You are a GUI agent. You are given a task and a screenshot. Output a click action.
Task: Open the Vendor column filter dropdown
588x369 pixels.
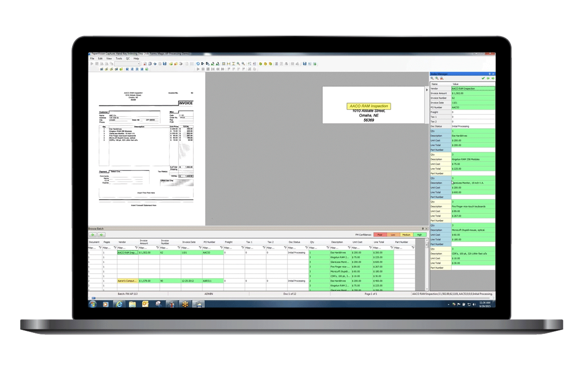pyautogui.click(x=136, y=248)
